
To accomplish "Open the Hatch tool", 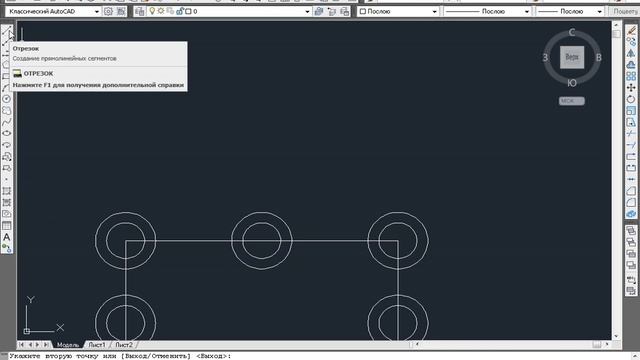I will (x=7, y=191).
